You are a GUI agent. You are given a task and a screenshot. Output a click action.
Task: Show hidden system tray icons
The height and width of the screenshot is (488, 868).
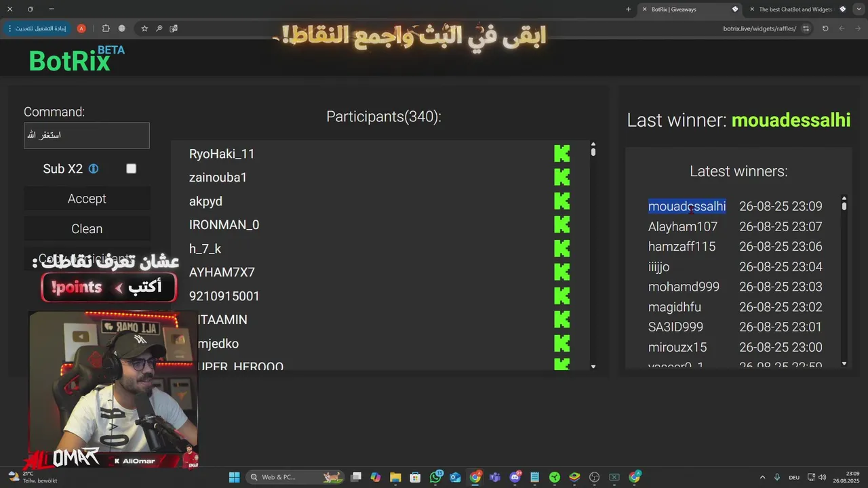[x=762, y=477]
